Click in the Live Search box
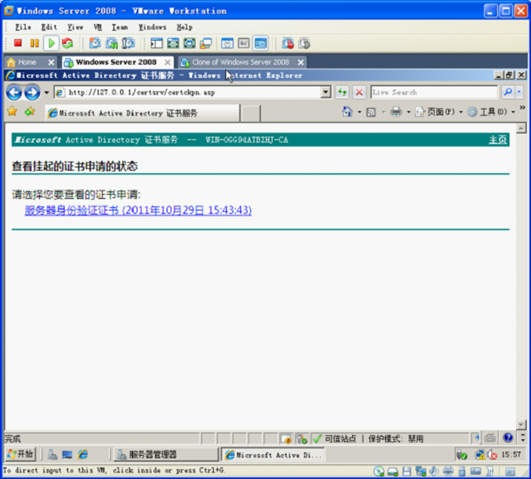The height and width of the screenshot is (479, 531). tap(434, 92)
